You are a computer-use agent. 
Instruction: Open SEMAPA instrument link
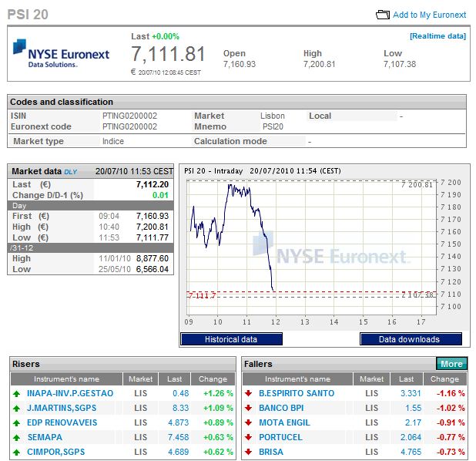point(45,437)
